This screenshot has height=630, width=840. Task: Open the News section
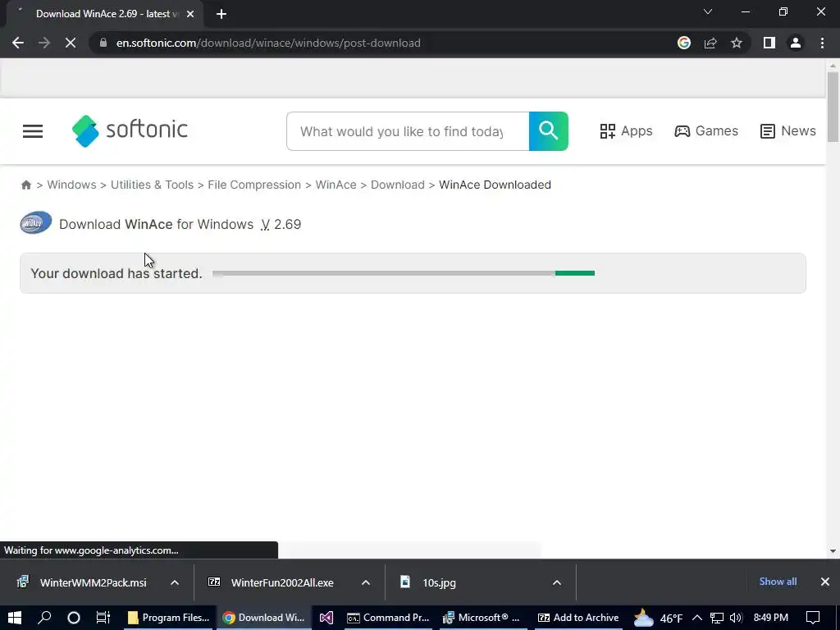point(788,131)
